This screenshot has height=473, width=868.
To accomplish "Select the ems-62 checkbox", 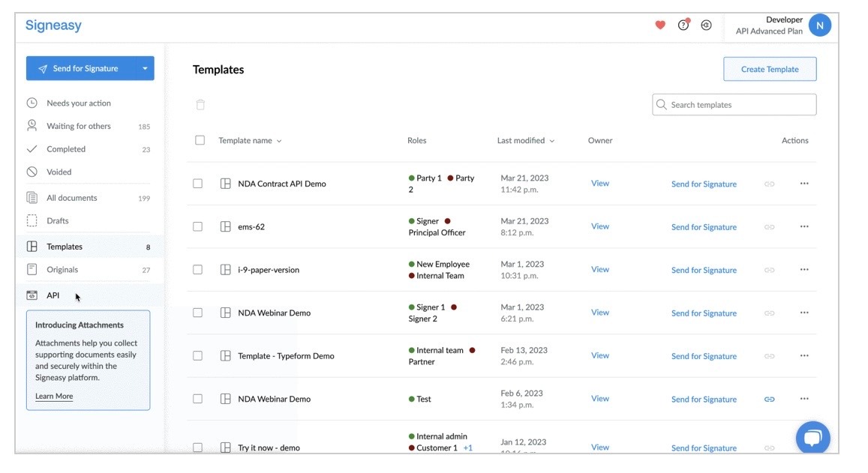I will [x=197, y=227].
